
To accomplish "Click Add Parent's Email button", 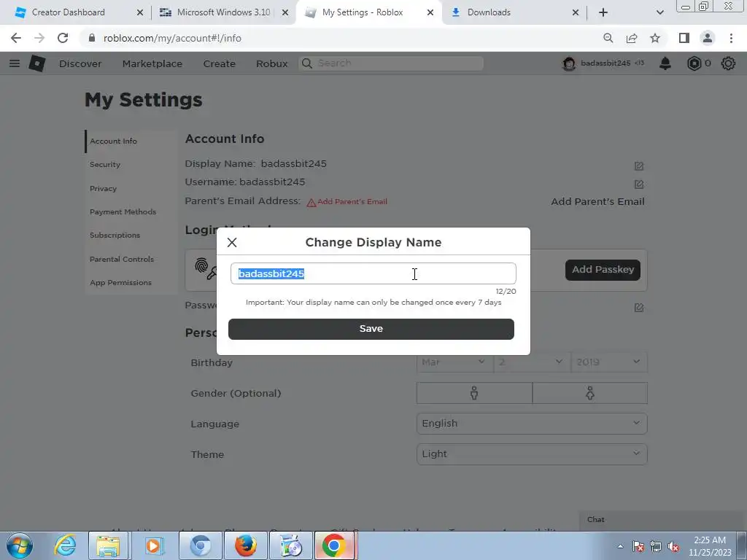I will click(597, 201).
